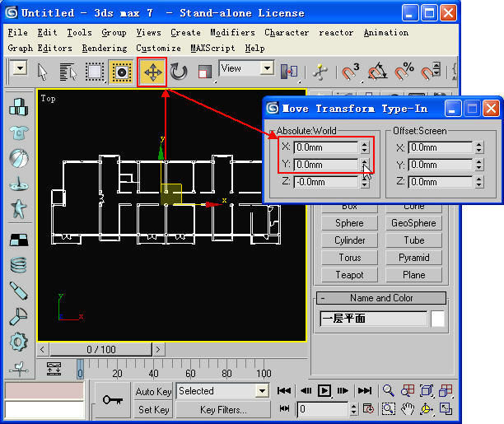Create a Torus primitive
This screenshot has width=504, height=424.
pos(349,258)
